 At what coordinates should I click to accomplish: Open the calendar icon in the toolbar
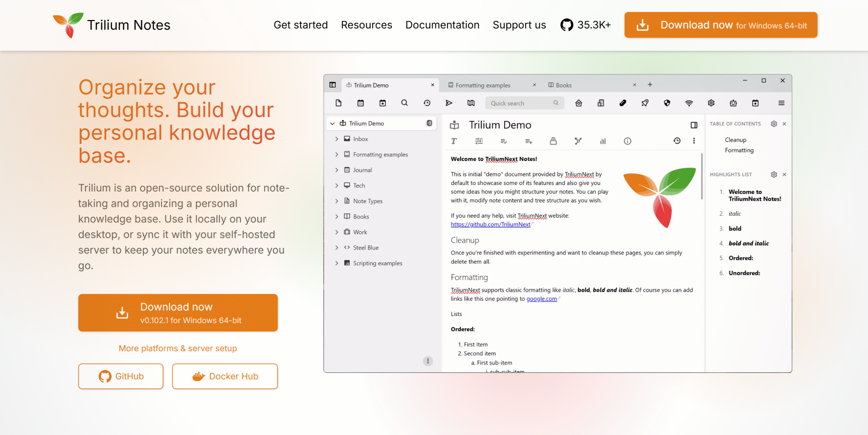(x=360, y=103)
